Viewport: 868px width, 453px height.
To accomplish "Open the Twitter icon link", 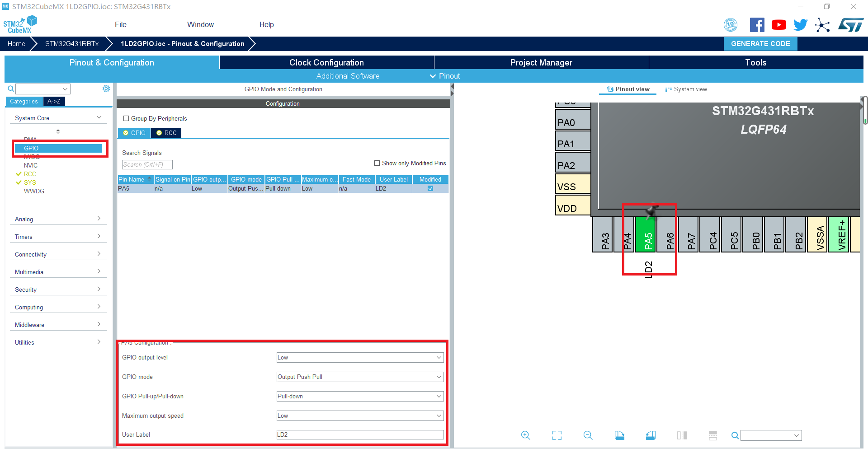I will tap(800, 25).
